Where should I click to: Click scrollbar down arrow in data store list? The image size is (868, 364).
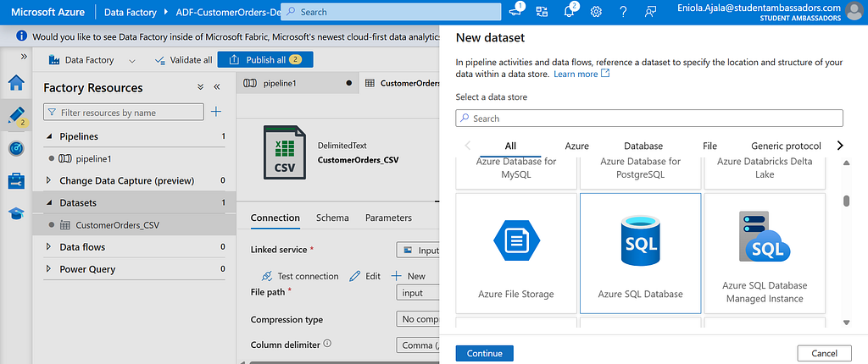[847, 322]
